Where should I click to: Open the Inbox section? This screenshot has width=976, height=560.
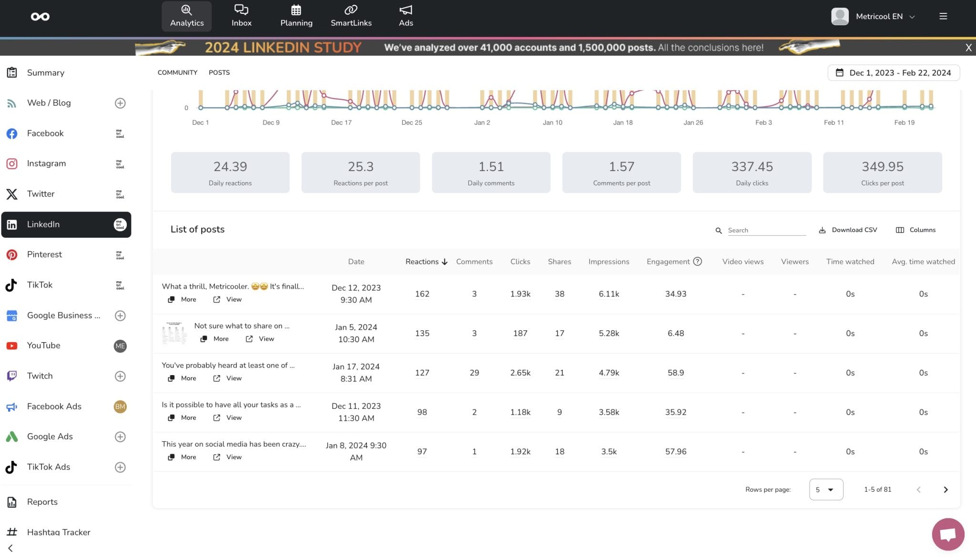(241, 16)
